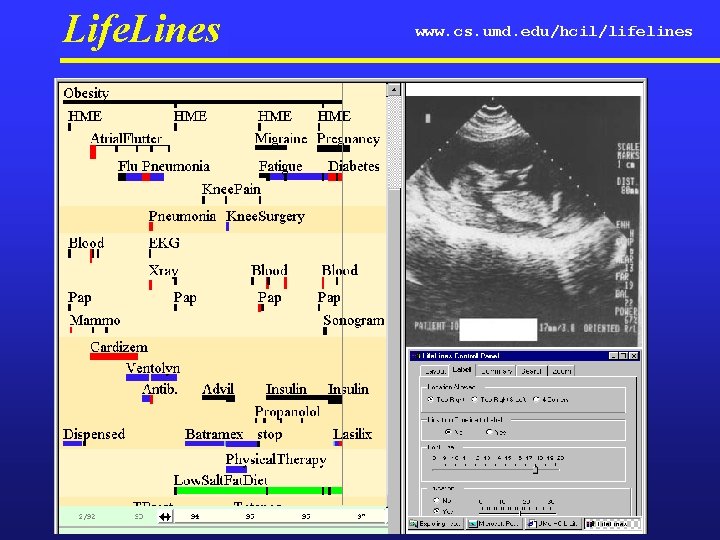Viewport: 720px width, 540px height.
Task: Click the vertical scrollbar up arrow
Action: [x=394, y=90]
